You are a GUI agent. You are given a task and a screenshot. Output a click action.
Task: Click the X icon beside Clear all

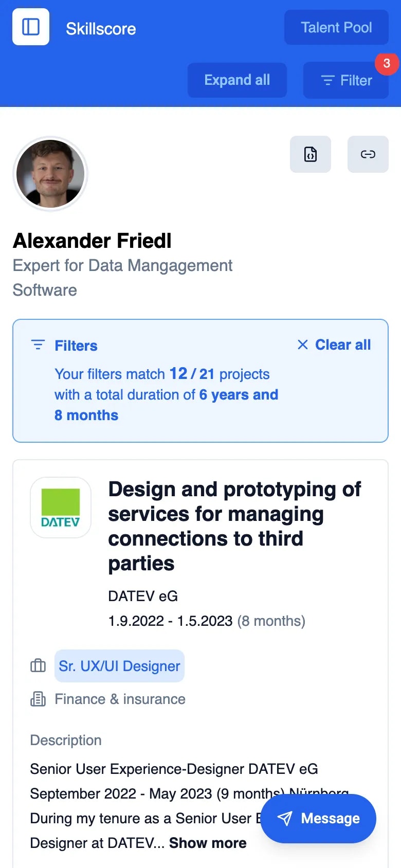[303, 345]
